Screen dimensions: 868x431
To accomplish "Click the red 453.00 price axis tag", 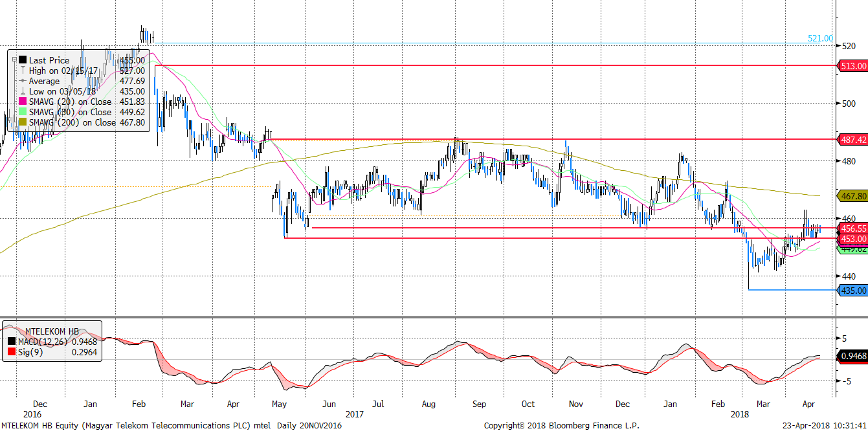I will (853, 239).
